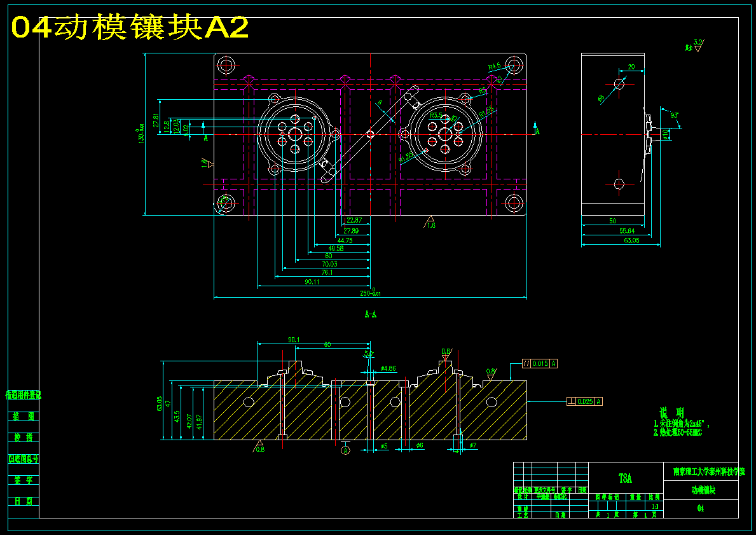The height and width of the screenshot is (535, 756).
Task: Select drawing number 04 in the title block
Action: coord(701,508)
